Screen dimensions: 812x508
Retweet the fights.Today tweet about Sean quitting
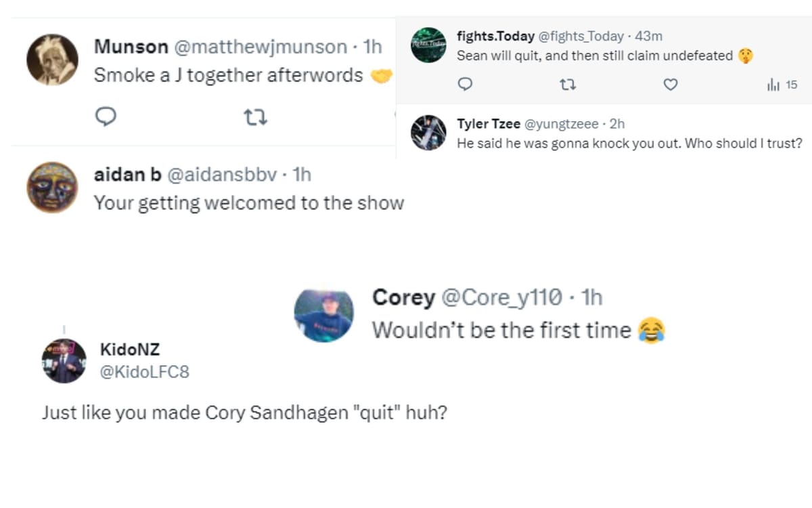568,84
